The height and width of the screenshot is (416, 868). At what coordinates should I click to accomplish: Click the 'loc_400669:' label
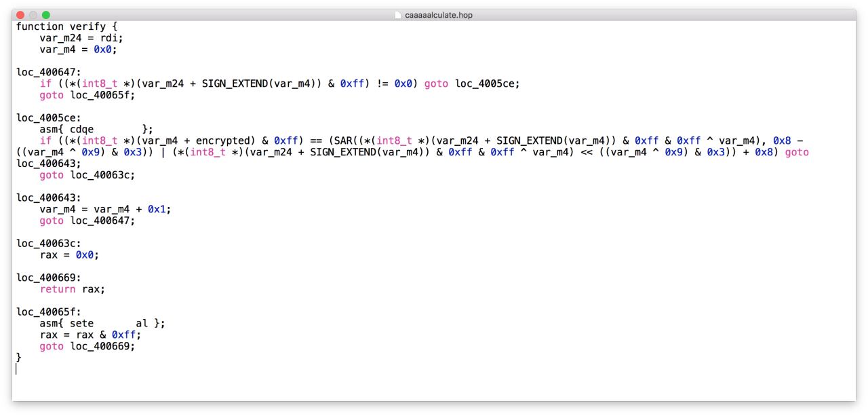[48, 278]
